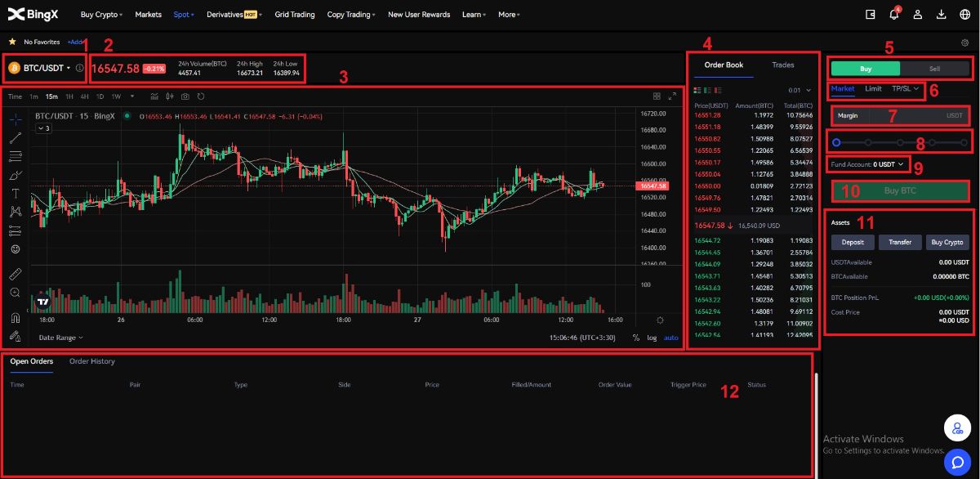Expand Buy Crypto menu in navigation
This screenshot has height=479, width=980.
[102, 14]
